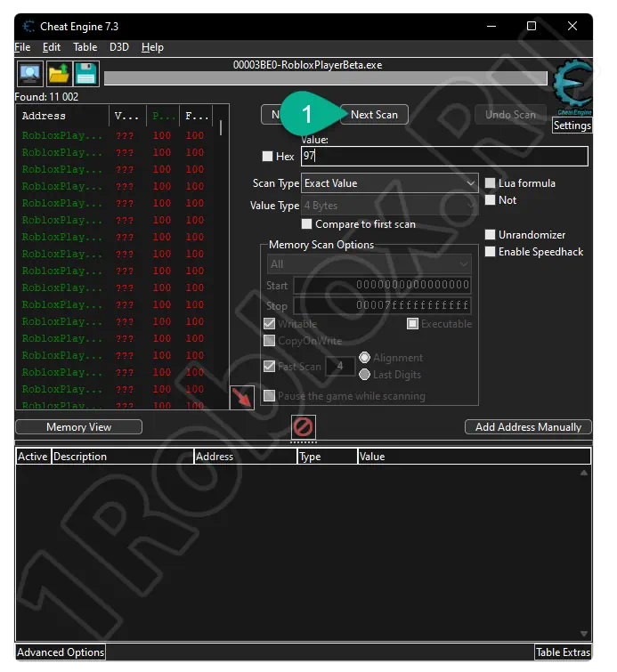Toggle the CopyOnWrite checkbox
The image size is (617, 672).
269,341
